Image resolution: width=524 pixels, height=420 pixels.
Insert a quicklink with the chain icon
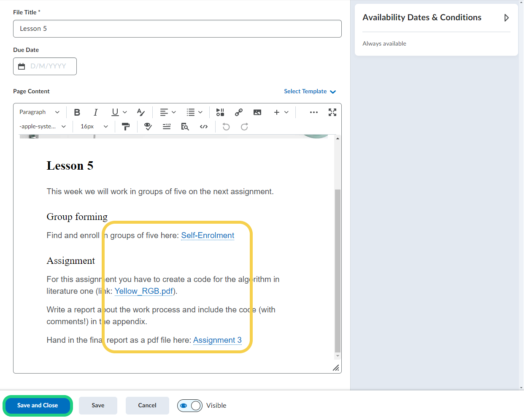239,112
